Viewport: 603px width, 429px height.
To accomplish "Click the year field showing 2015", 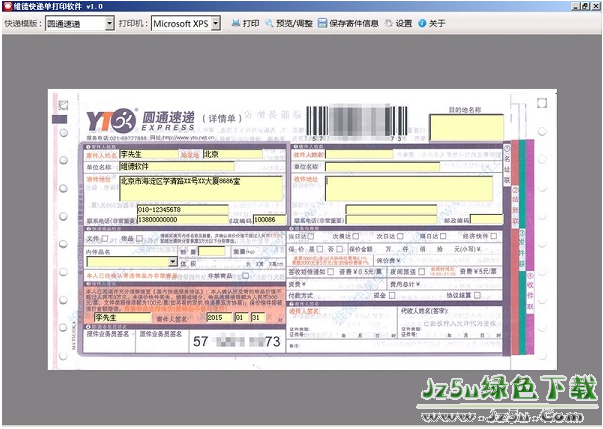I will click(x=219, y=318).
